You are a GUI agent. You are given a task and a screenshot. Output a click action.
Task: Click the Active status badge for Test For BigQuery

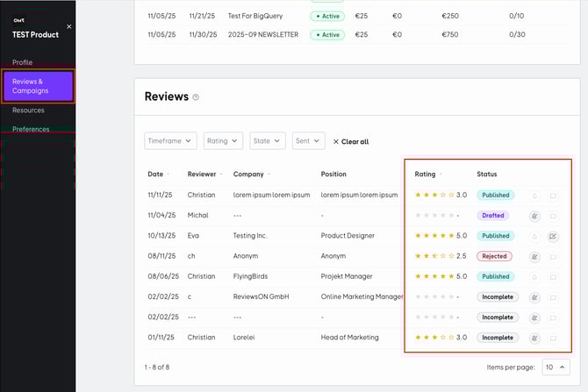(x=327, y=16)
